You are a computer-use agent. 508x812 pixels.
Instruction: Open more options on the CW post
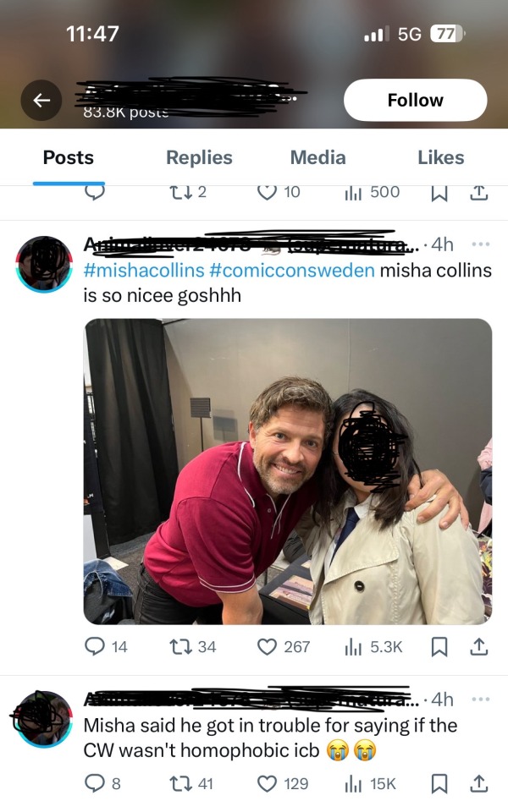pyautogui.click(x=480, y=700)
